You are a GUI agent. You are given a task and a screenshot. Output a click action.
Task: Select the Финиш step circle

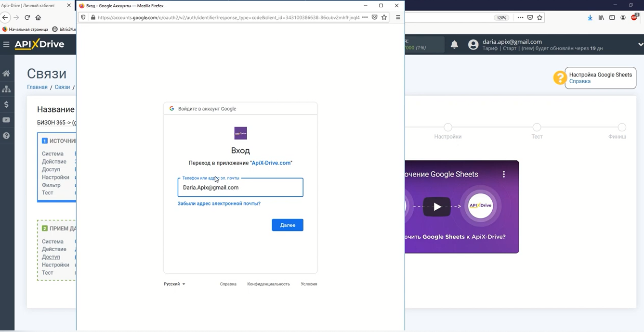pyautogui.click(x=622, y=127)
